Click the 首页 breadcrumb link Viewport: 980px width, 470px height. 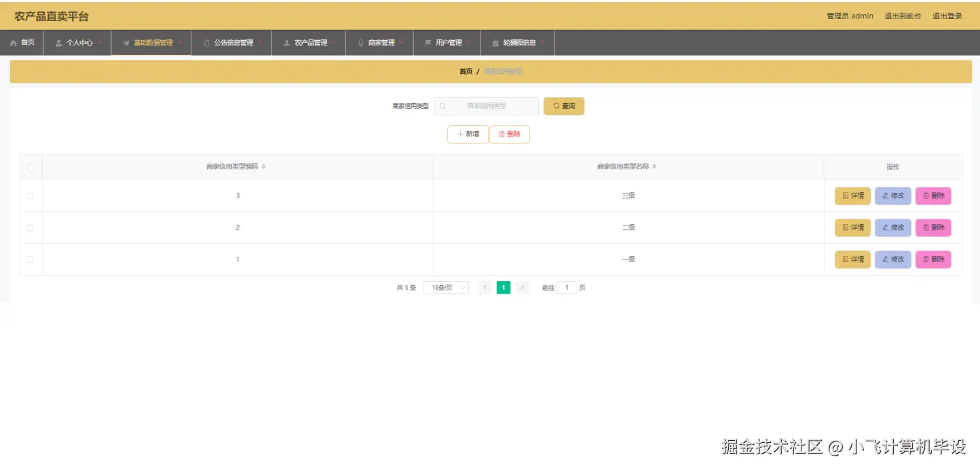coord(466,71)
